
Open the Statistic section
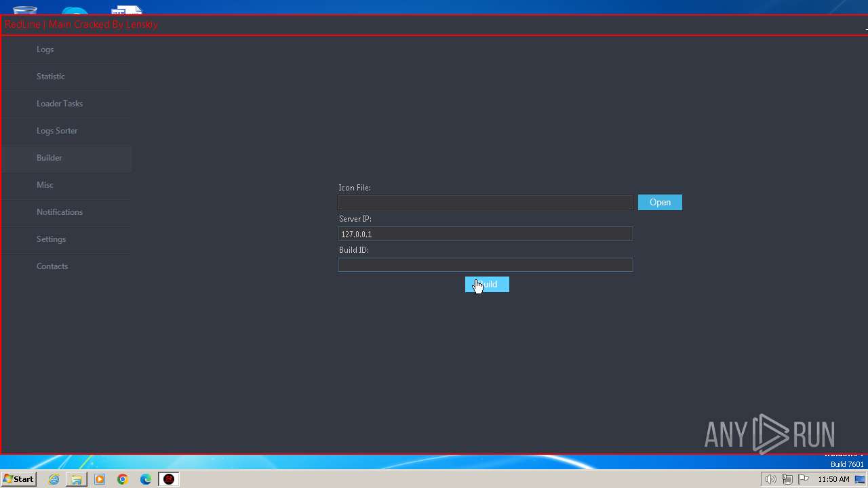click(x=66, y=77)
